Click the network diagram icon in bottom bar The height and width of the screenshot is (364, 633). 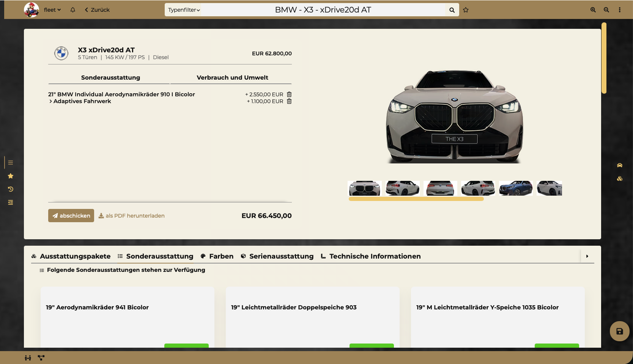pyautogui.click(x=41, y=358)
